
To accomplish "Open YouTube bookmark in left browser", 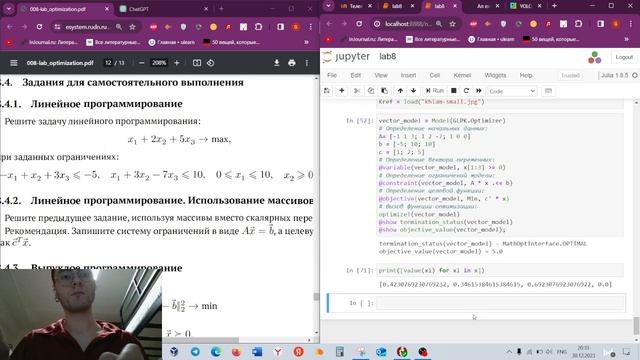I will point(9,42).
